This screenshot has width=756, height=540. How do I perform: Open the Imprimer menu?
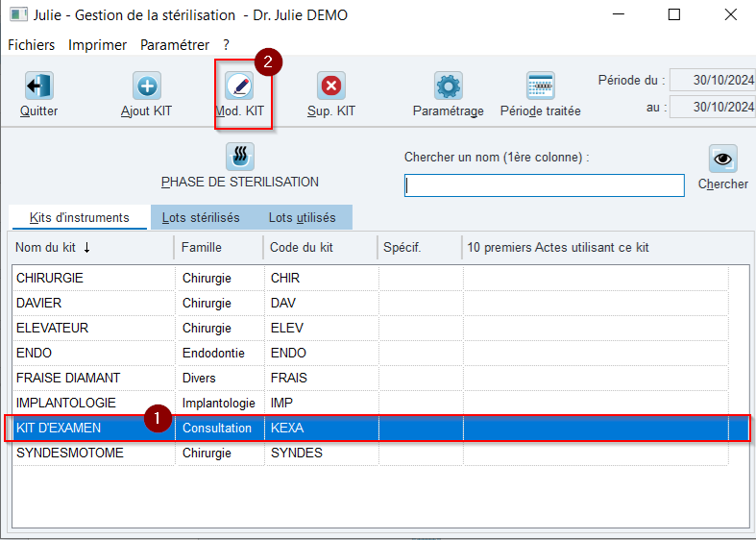tap(97, 45)
